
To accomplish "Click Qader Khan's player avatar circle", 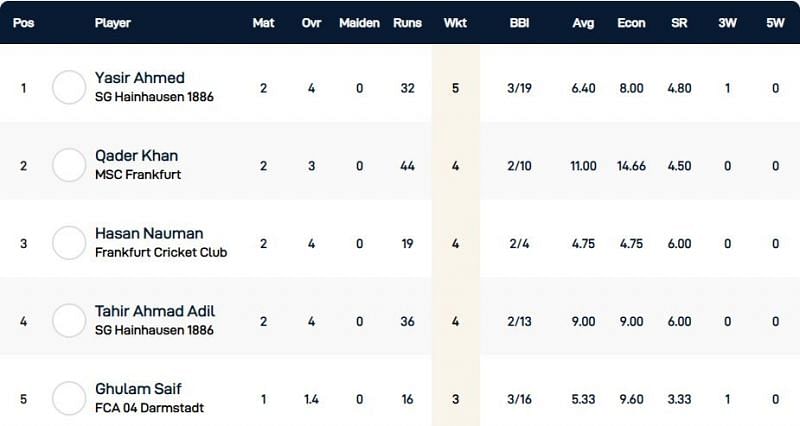I will click(x=69, y=165).
